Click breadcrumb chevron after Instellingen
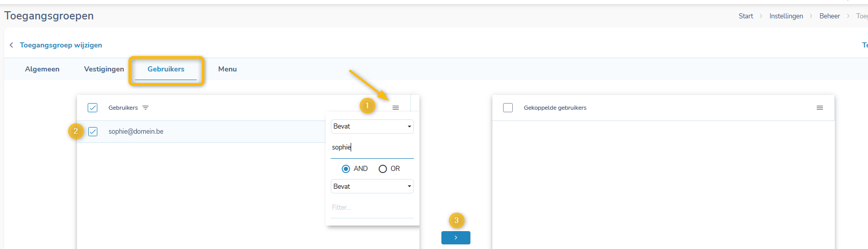 811,16
